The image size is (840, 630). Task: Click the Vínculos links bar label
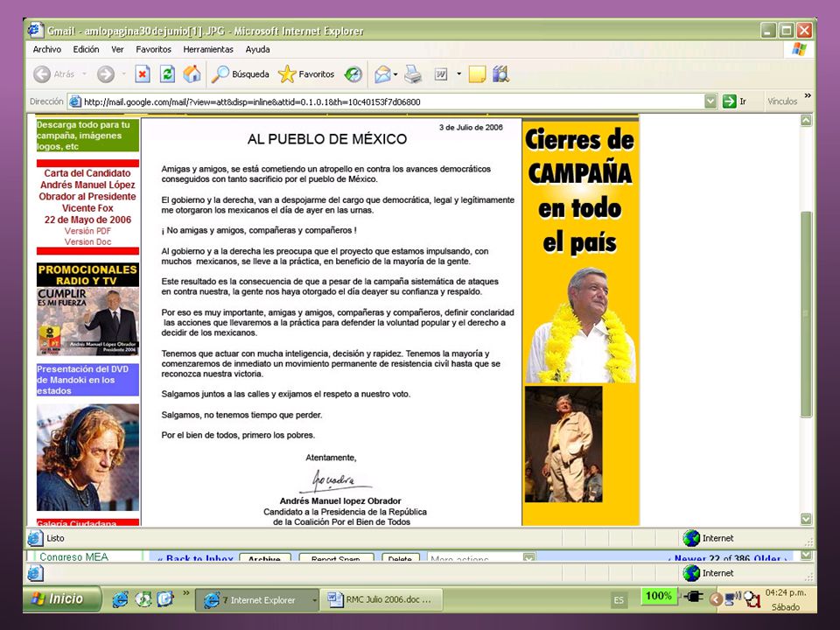pyautogui.click(x=782, y=101)
